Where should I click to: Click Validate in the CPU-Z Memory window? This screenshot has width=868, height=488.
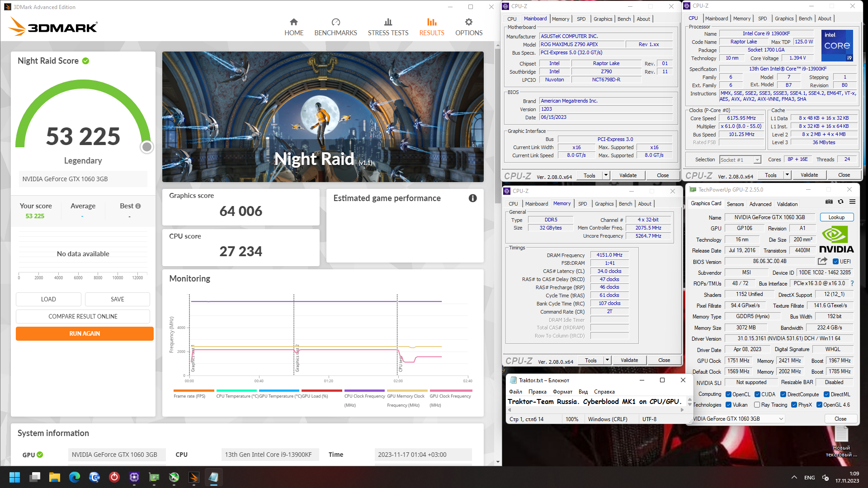pyautogui.click(x=629, y=360)
